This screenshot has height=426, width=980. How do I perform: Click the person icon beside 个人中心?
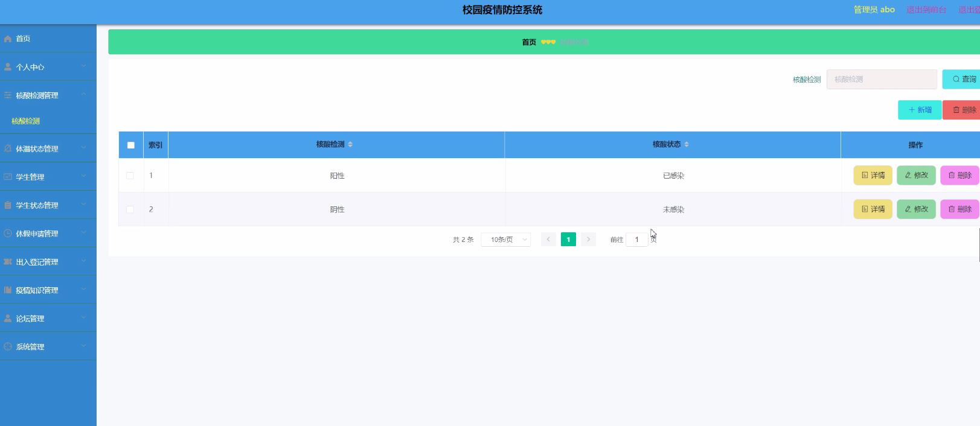click(x=8, y=67)
